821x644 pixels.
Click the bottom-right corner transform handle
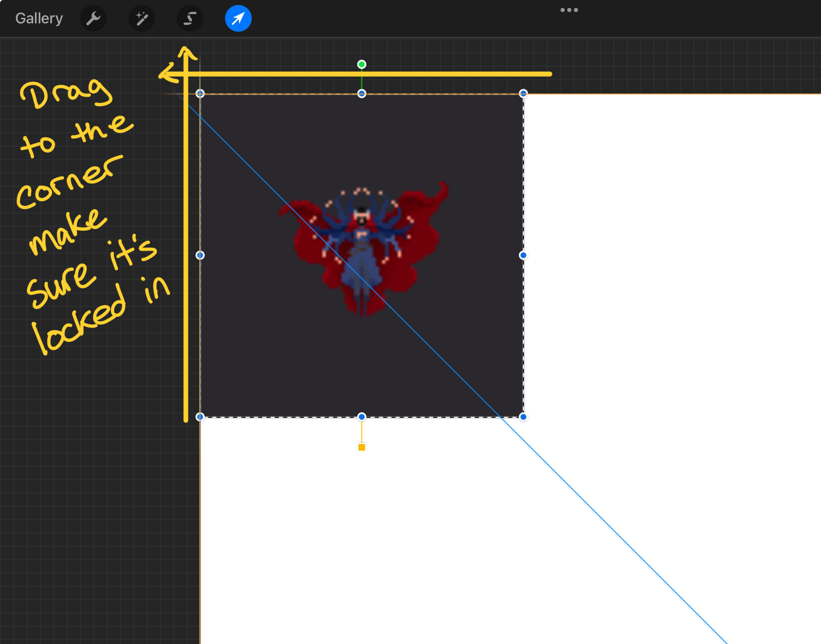coord(523,417)
